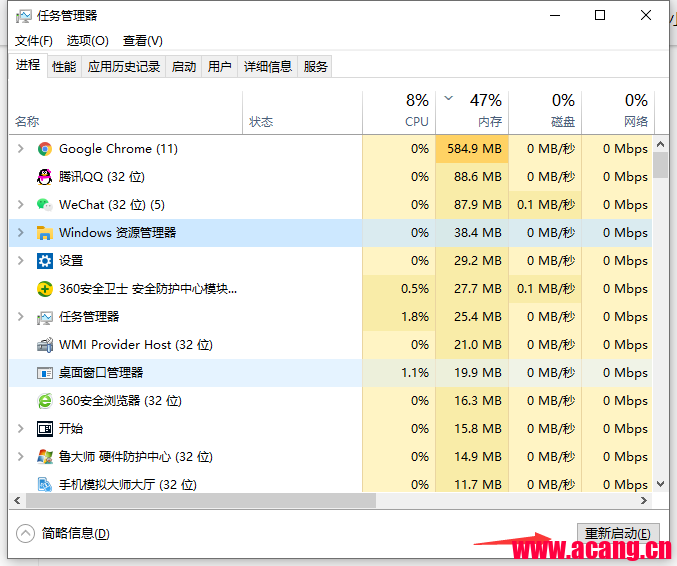Switch to the 启动 tab

(x=184, y=67)
